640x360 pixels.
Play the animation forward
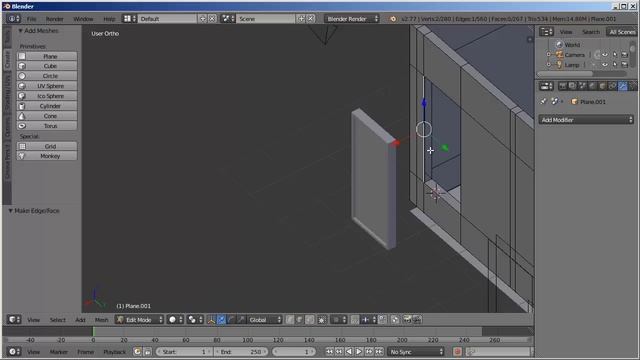tap(359, 352)
